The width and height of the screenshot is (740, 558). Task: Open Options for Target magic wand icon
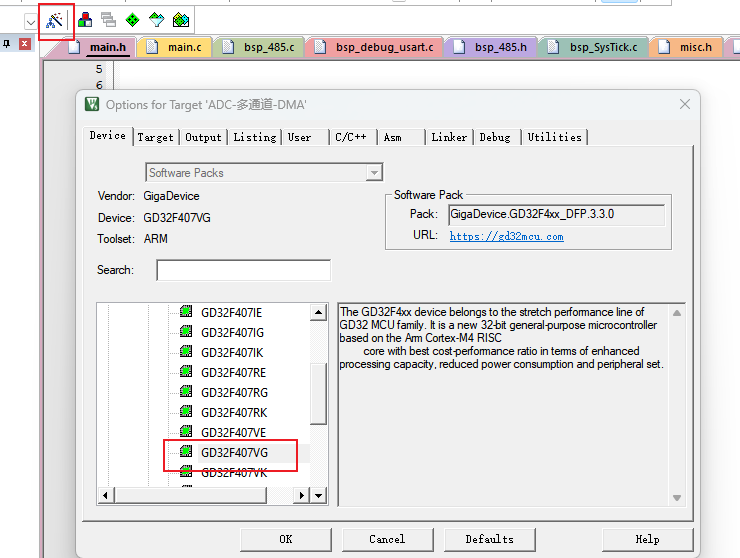click(54, 20)
